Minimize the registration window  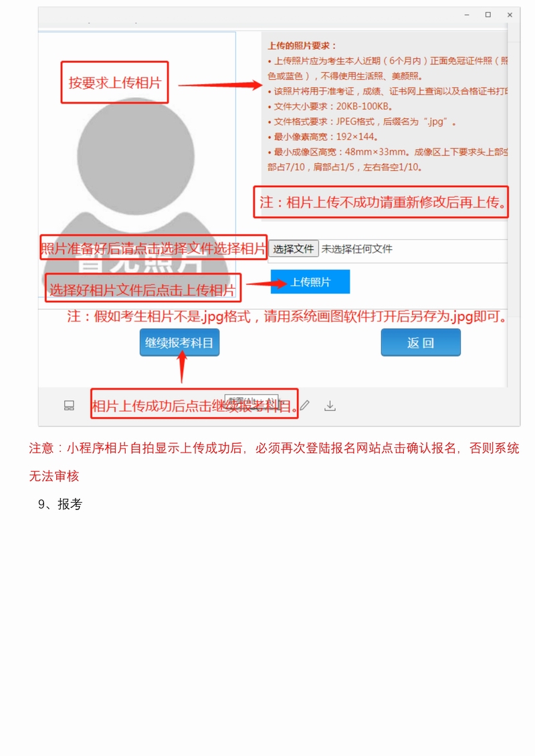[x=467, y=15]
